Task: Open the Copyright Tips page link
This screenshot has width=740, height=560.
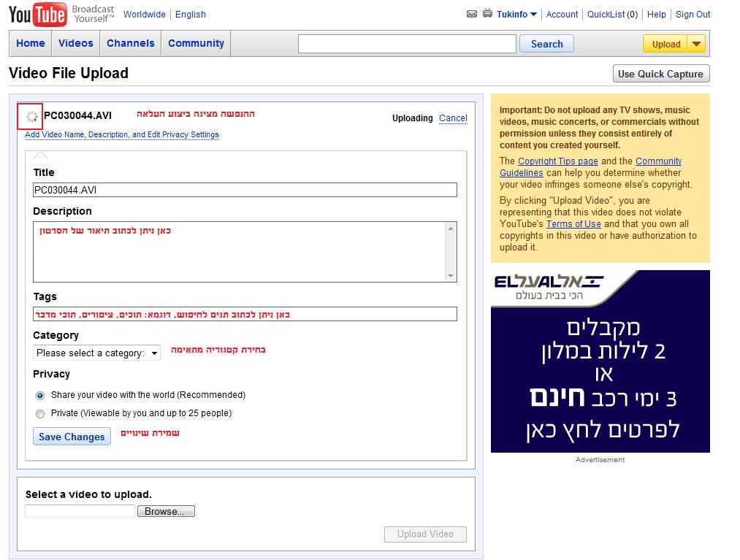Action: click(557, 161)
